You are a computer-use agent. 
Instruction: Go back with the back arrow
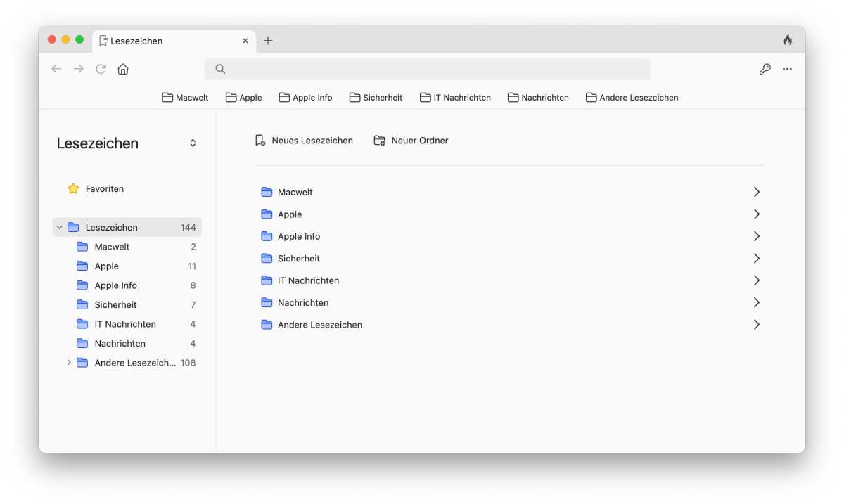pyautogui.click(x=56, y=69)
